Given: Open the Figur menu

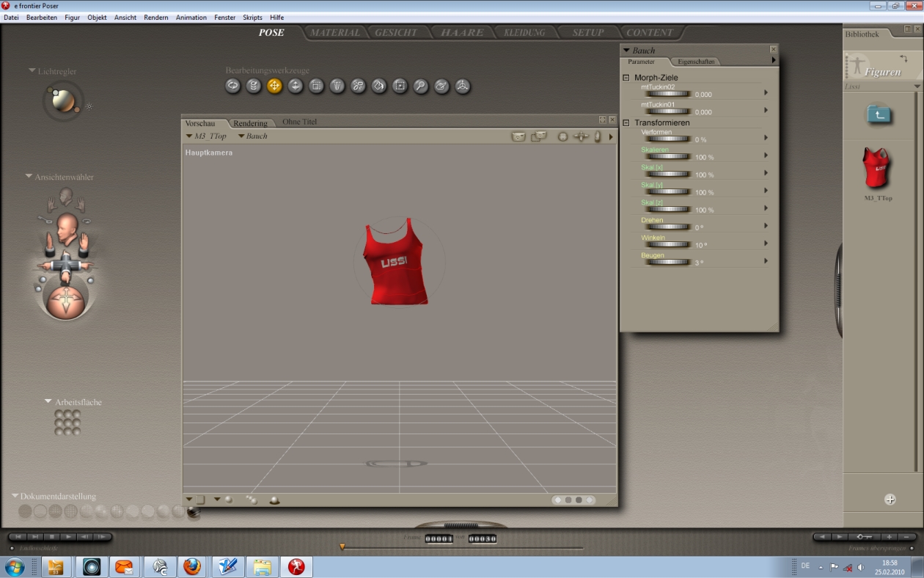Looking at the screenshot, I should tap(72, 17).
